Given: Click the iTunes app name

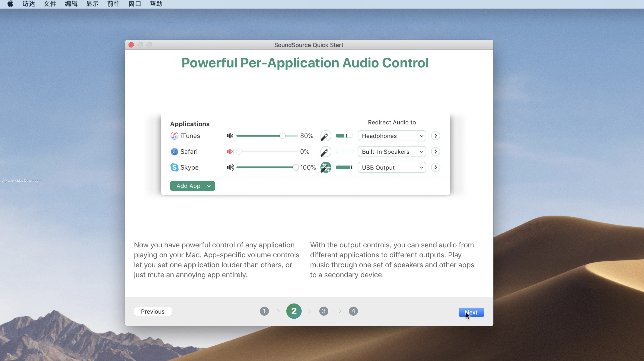Looking at the screenshot, I should pos(190,136).
